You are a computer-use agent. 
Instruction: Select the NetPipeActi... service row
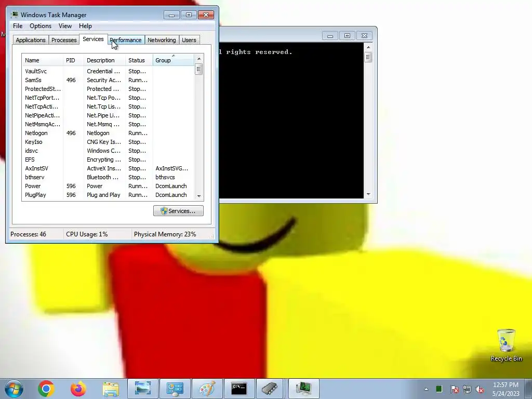click(x=108, y=115)
